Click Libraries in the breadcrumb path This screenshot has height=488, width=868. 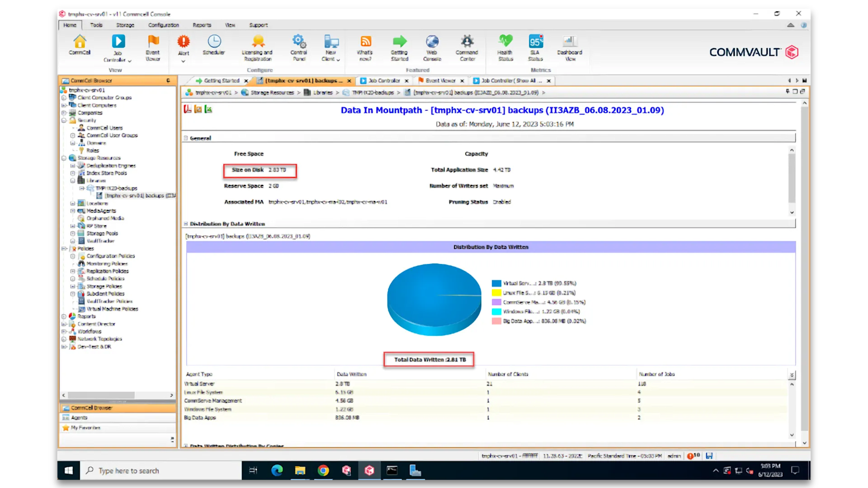coord(323,93)
